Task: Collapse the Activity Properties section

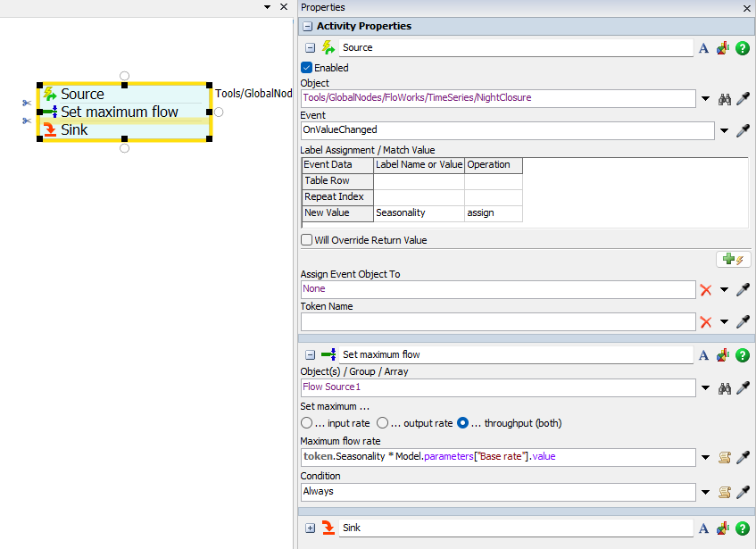Action: pyautogui.click(x=307, y=27)
